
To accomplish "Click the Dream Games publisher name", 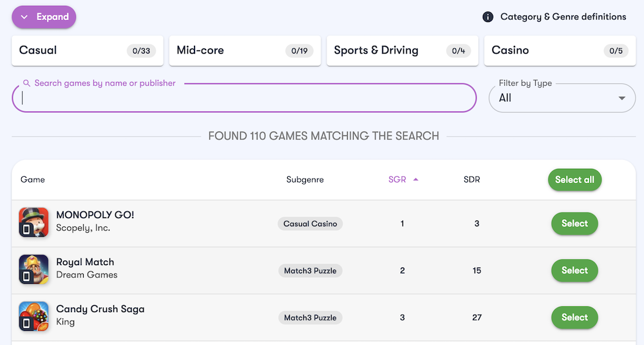I will [x=87, y=275].
